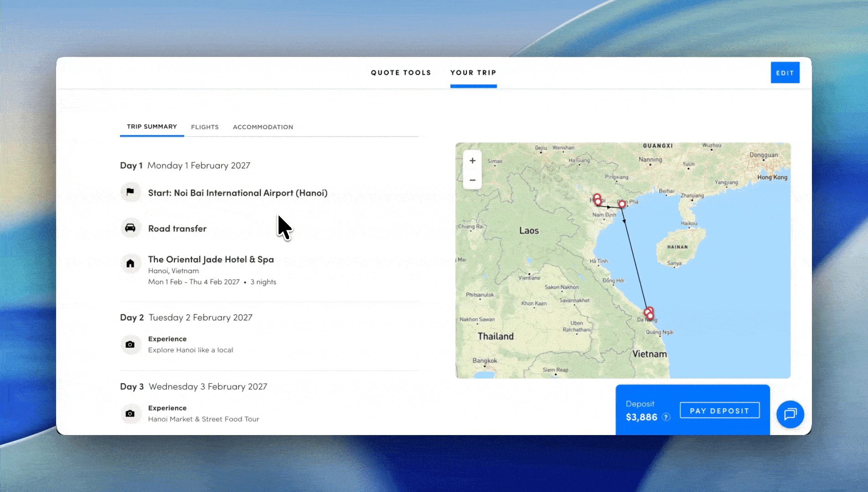Click camera icon for Hanoi Market Food Tour

(130, 414)
